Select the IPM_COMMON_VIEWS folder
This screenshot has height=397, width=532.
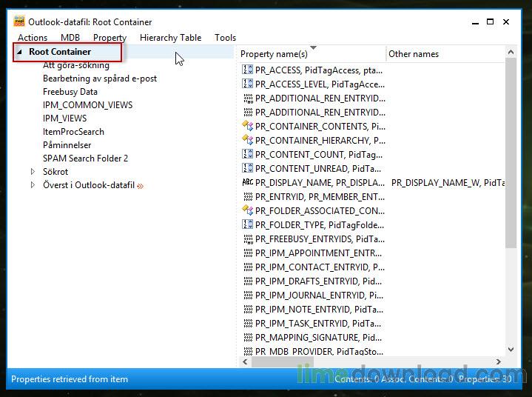click(87, 104)
